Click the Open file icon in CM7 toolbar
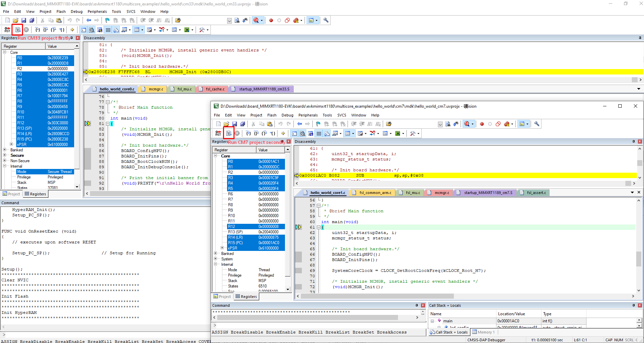 [226, 124]
